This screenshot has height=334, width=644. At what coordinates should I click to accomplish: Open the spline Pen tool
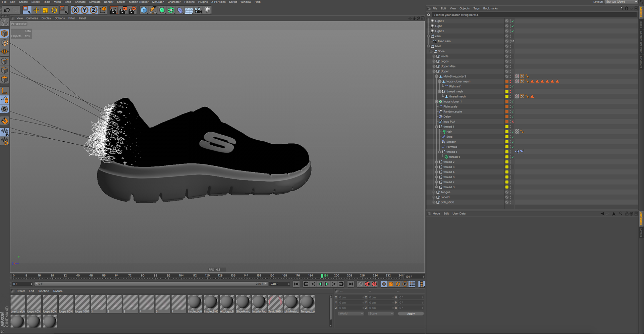(x=153, y=10)
